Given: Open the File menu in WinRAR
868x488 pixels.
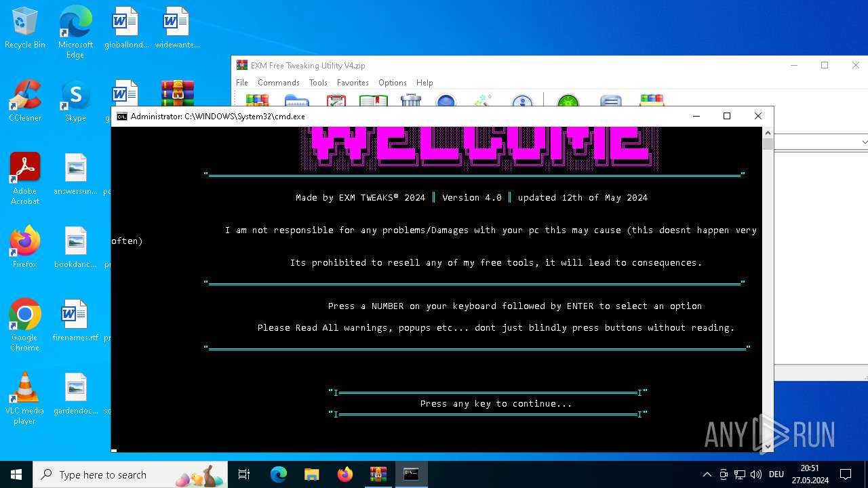Looking at the screenshot, I should [x=242, y=83].
